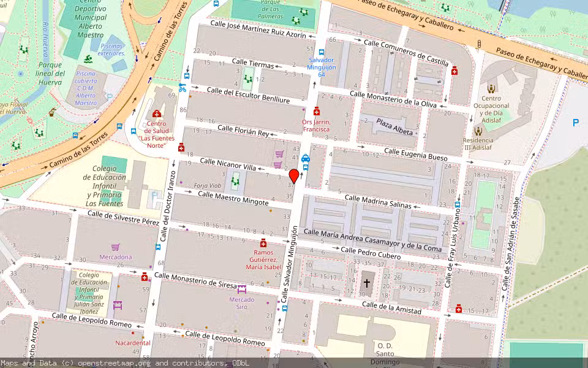Click the bus stop icon on Calle de Fray Luis Urbano
This screenshot has width=588, height=368.
457,204
